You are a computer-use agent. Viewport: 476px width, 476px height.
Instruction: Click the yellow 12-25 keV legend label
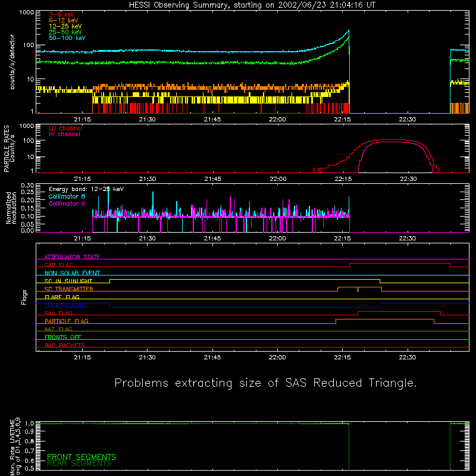[65, 26]
